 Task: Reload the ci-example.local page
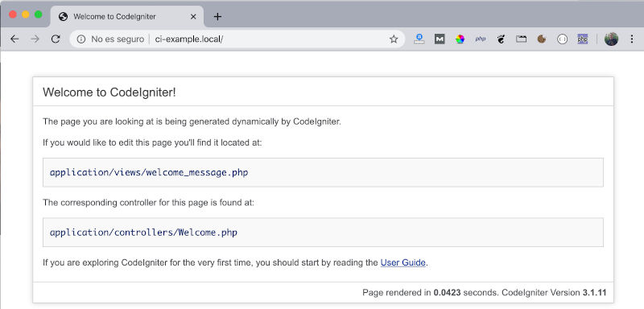pyautogui.click(x=56, y=39)
